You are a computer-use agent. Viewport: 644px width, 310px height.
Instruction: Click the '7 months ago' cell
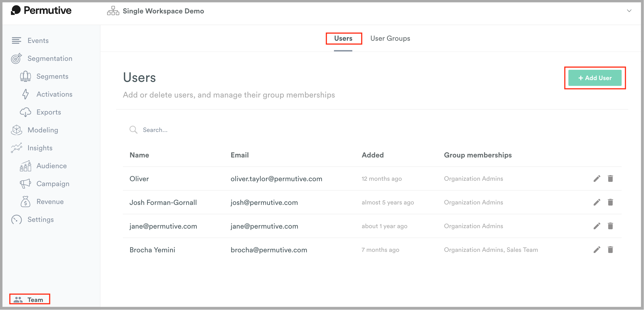[380, 250]
